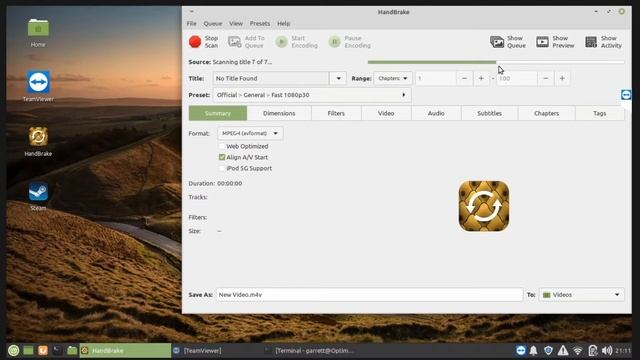The width and height of the screenshot is (640, 360).
Task: Increase the start chapter value
Action: point(481,78)
